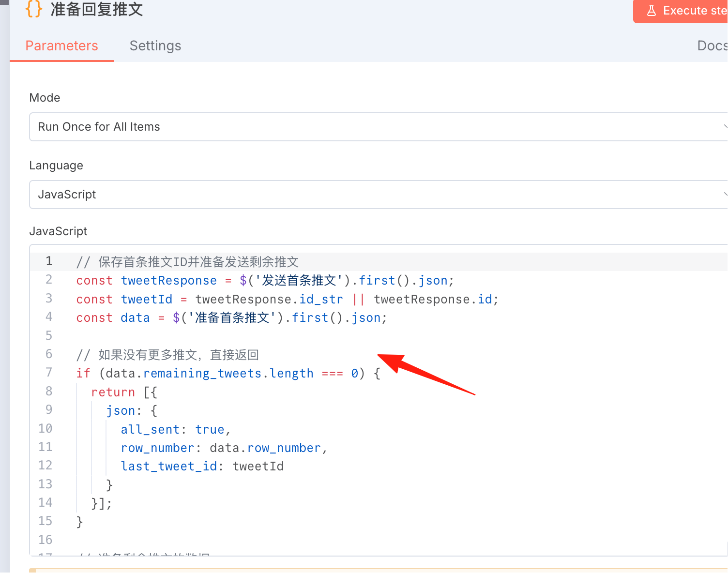Click line number 1 in code gutter
This screenshot has height=573, width=728.
pyautogui.click(x=49, y=261)
